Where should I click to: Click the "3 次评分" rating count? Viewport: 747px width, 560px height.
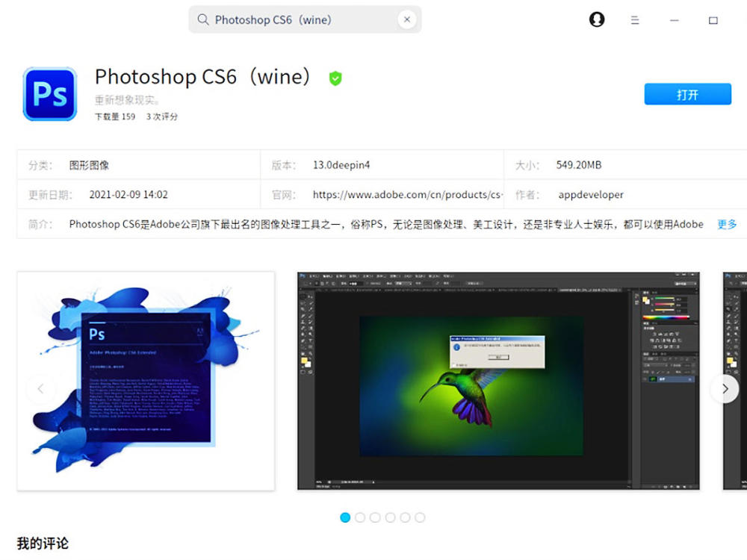[x=162, y=116]
